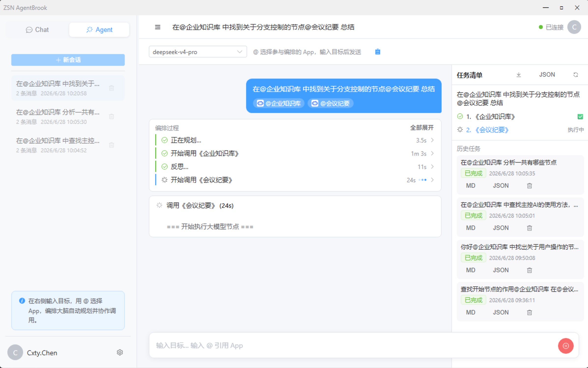The height and width of the screenshot is (368, 588).
Task: Open conversation 在@企业知识库 分析一共有...
Action: (x=68, y=116)
